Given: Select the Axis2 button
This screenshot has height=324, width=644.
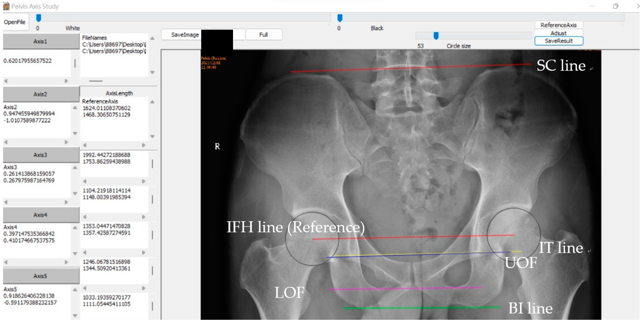Looking at the screenshot, I should (x=41, y=94).
